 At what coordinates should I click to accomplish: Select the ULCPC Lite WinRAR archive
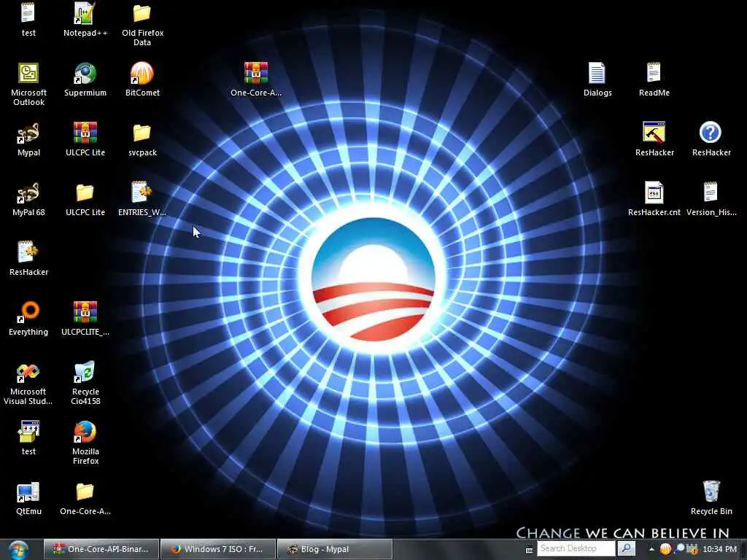(85, 133)
